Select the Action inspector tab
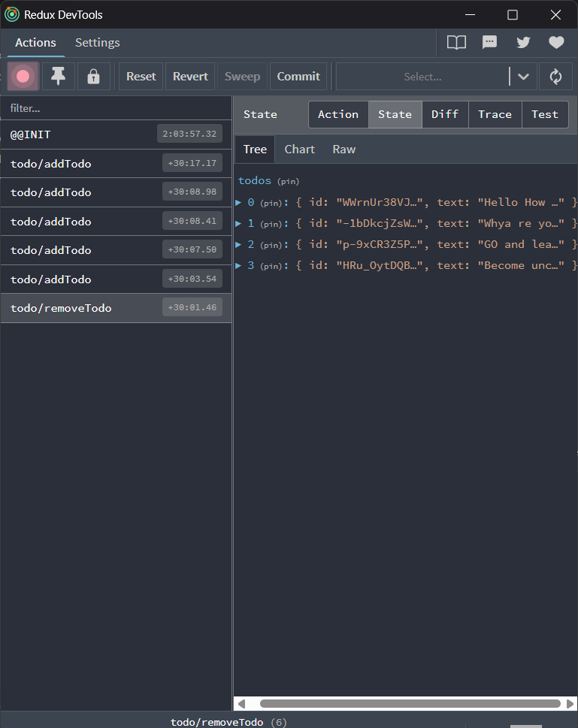 pos(338,114)
